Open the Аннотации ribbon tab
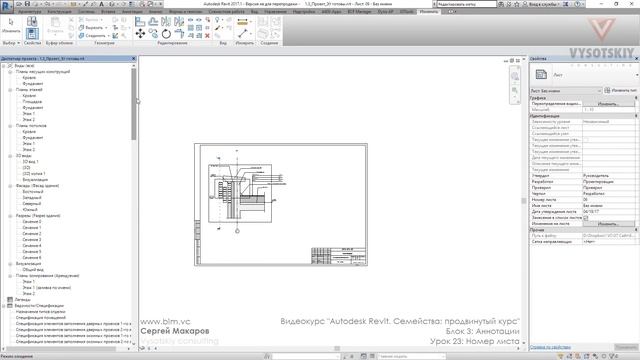Screen dimensions: 640x360 click(x=132, y=11)
